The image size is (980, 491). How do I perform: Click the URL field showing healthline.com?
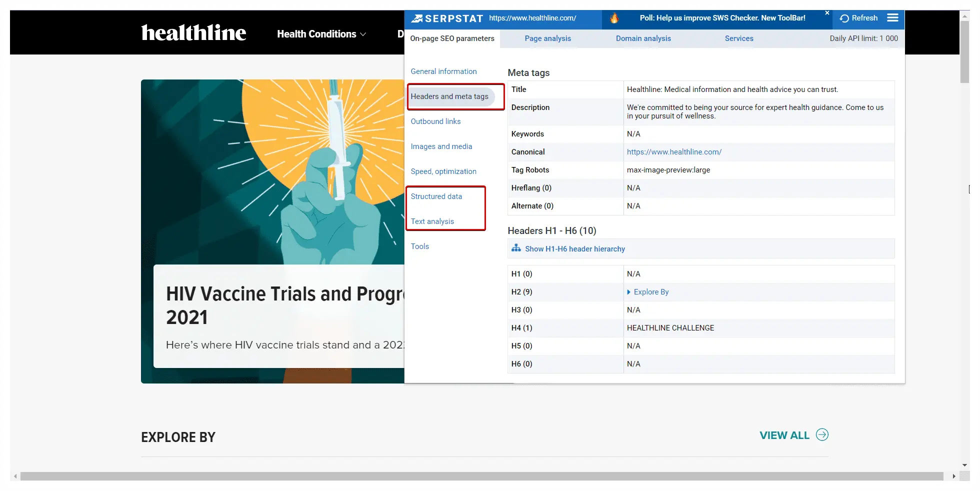click(531, 18)
